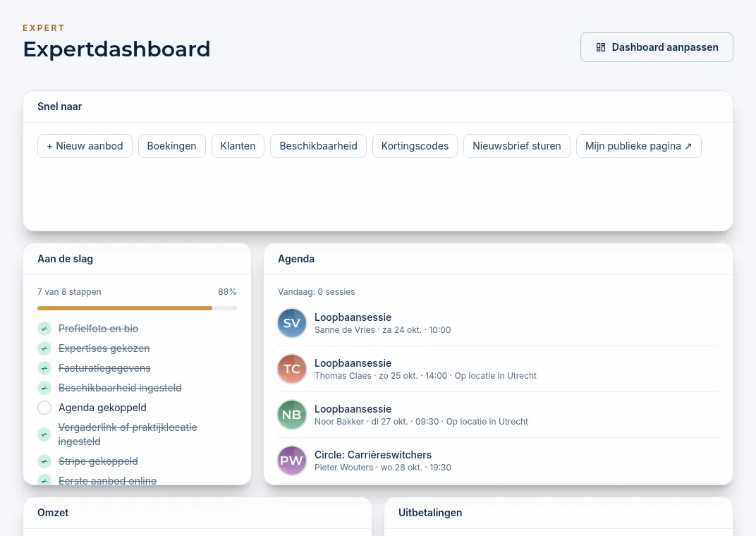Image resolution: width=756 pixels, height=536 pixels.
Task: Open the Klanten shortcut
Action: tap(238, 146)
